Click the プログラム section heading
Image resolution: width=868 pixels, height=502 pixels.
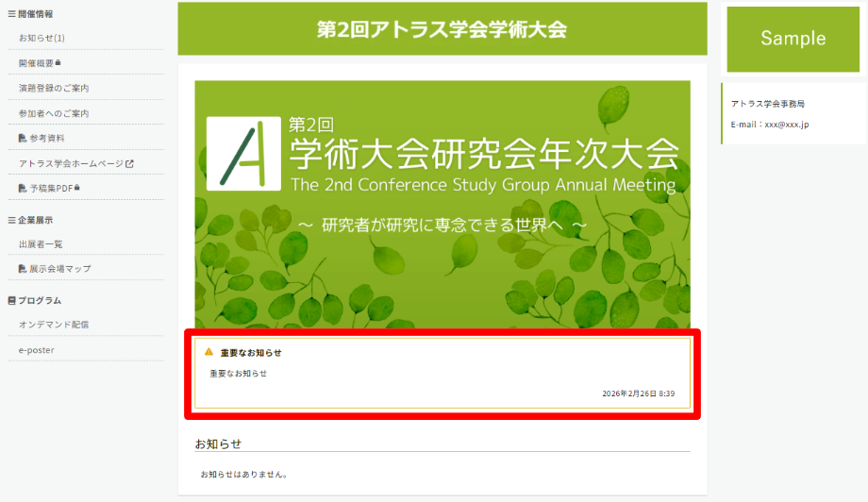(40, 300)
